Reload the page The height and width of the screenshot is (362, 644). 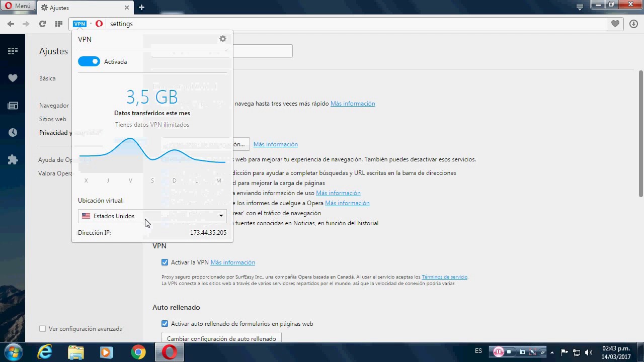[42, 24]
